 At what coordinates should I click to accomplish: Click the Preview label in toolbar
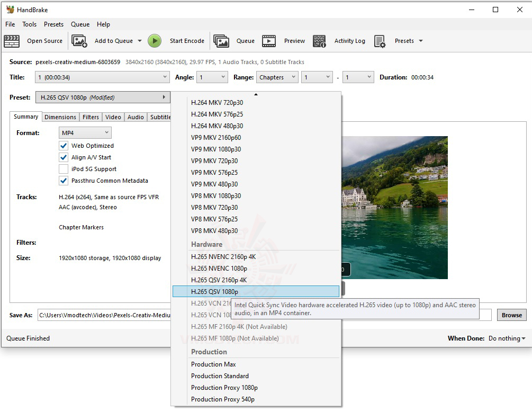[294, 41]
